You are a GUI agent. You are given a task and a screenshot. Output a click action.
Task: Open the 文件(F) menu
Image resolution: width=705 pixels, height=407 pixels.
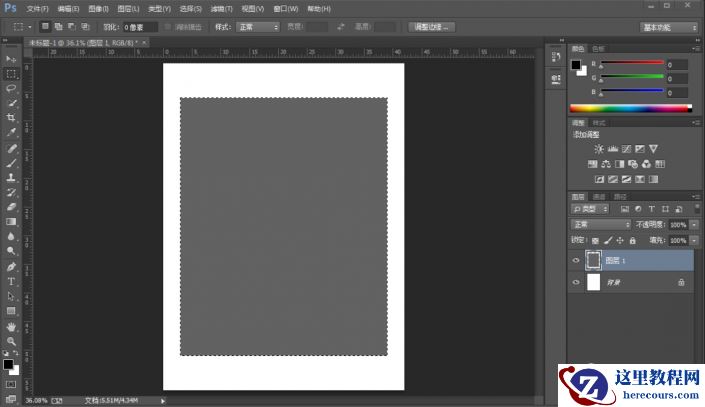click(x=37, y=9)
